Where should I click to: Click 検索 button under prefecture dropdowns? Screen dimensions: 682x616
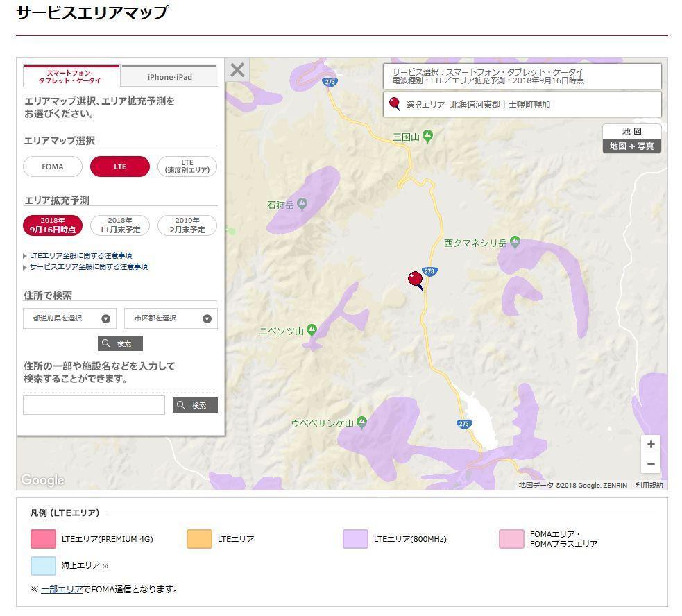[120, 343]
